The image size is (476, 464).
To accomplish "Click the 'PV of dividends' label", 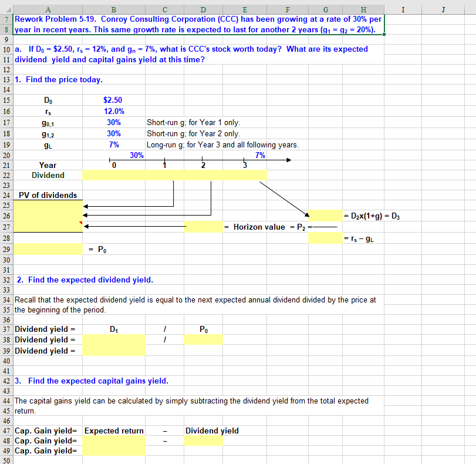I will (48, 195).
